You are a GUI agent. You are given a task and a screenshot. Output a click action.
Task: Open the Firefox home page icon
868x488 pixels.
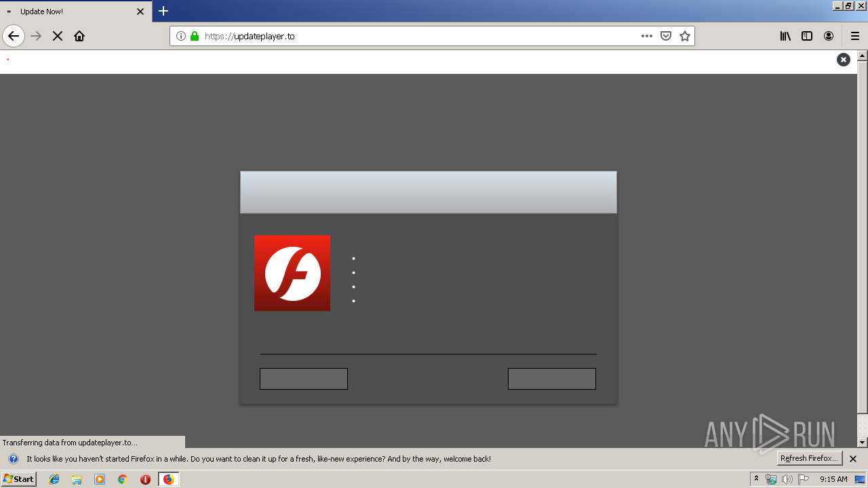(x=79, y=36)
